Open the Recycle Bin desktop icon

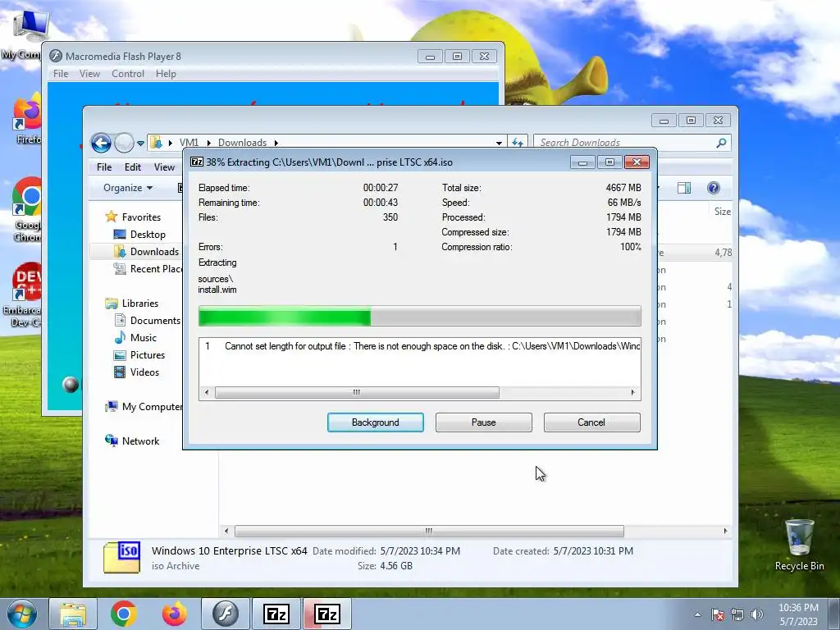tap(799, 546)
